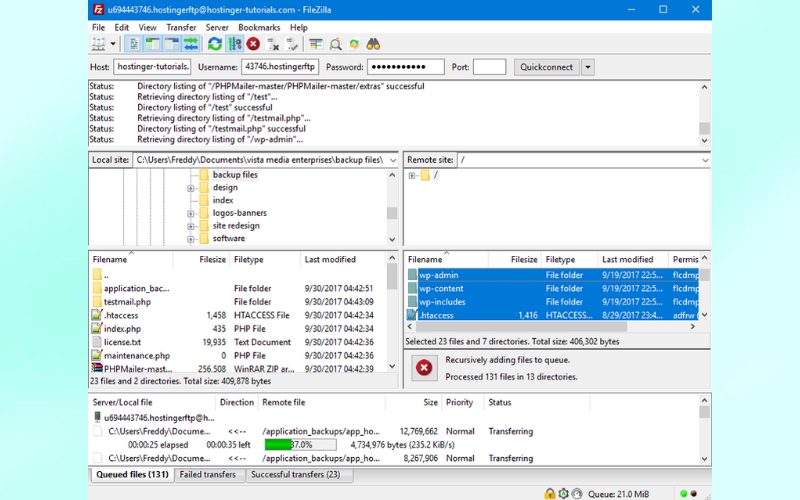The width and height of the screenshot is (800, 500).
Task: Toggle local directory tree display
Action: click(153, 44)
